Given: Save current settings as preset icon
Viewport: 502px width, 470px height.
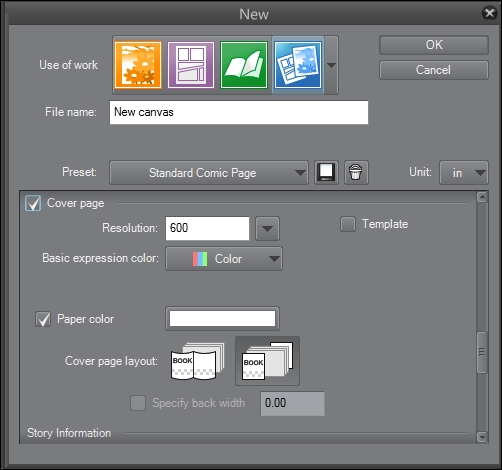Looking at the screenshot, I should 326,172.
